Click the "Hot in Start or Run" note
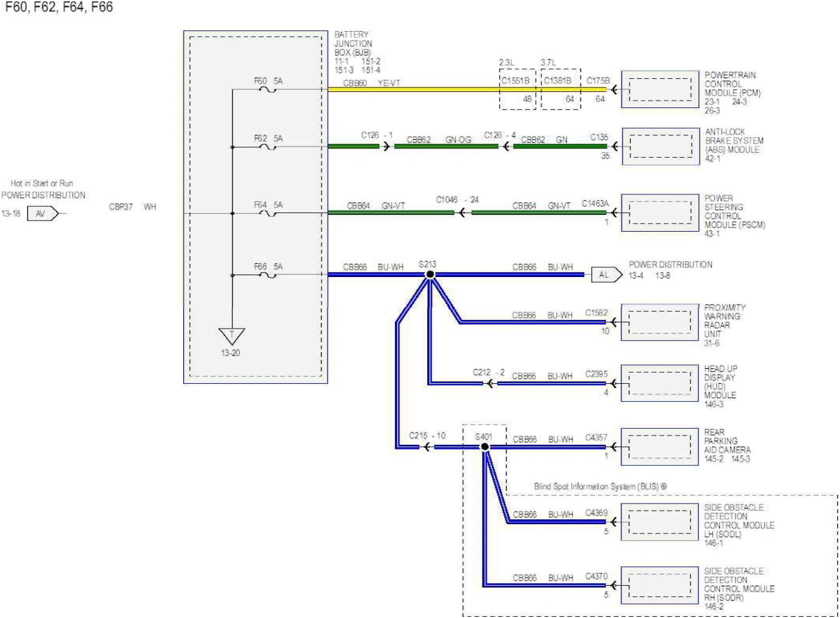The height and width of the screenshot is (618, 840). pos(42,183)
